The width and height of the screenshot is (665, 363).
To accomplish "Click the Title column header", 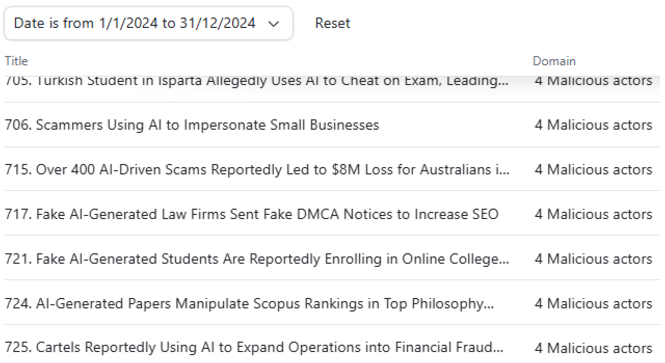I will coord(16,61).
